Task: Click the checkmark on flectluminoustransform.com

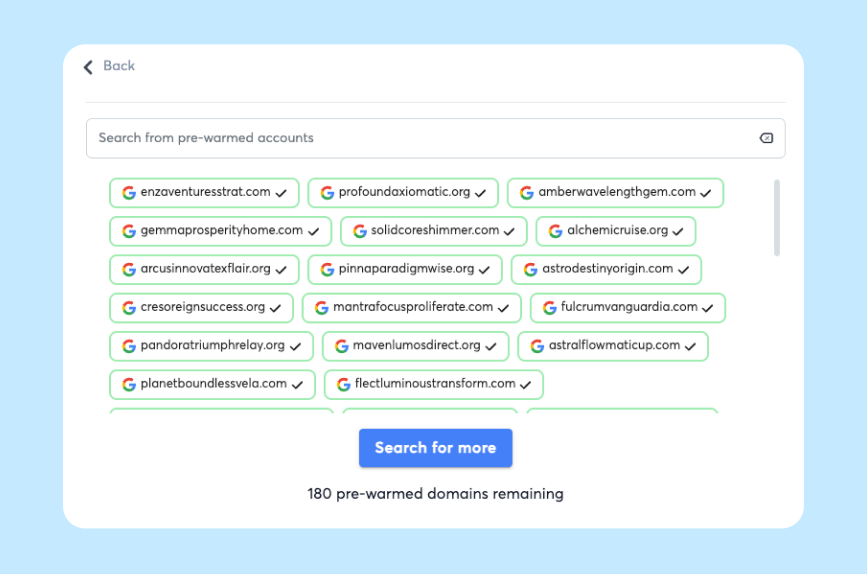Action: pos(526,385)
